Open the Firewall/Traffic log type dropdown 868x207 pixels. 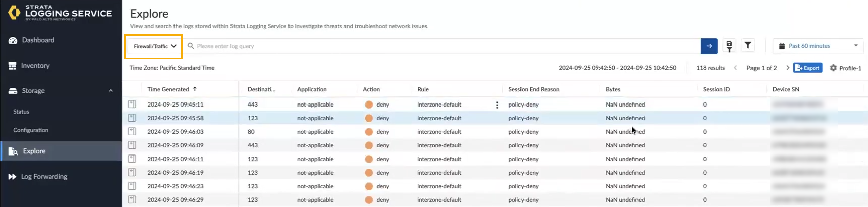point(154,46)
